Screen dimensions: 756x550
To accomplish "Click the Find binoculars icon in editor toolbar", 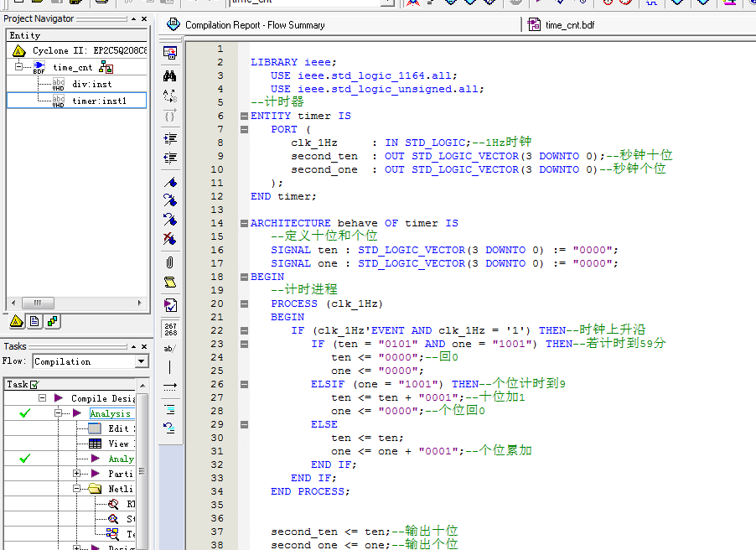I will click(170, 75).
